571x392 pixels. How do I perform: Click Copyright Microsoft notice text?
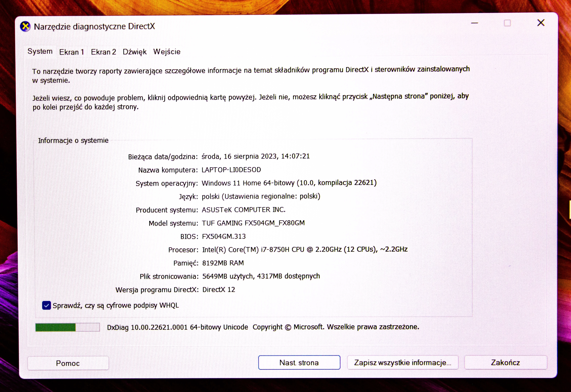336,327
